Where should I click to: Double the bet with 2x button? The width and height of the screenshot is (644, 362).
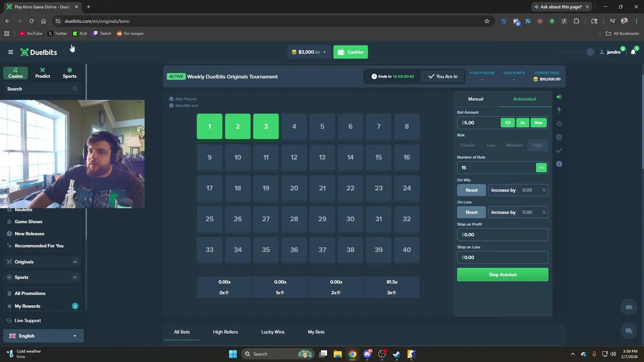click(x=523, y=123)
